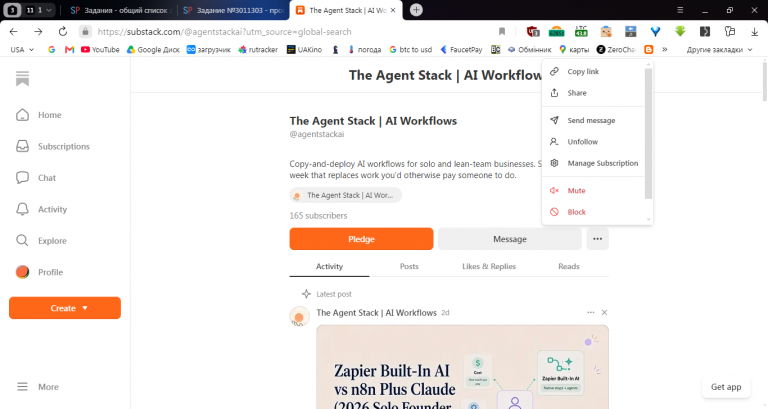Open the карты maps bookmark

pos(574,49)
